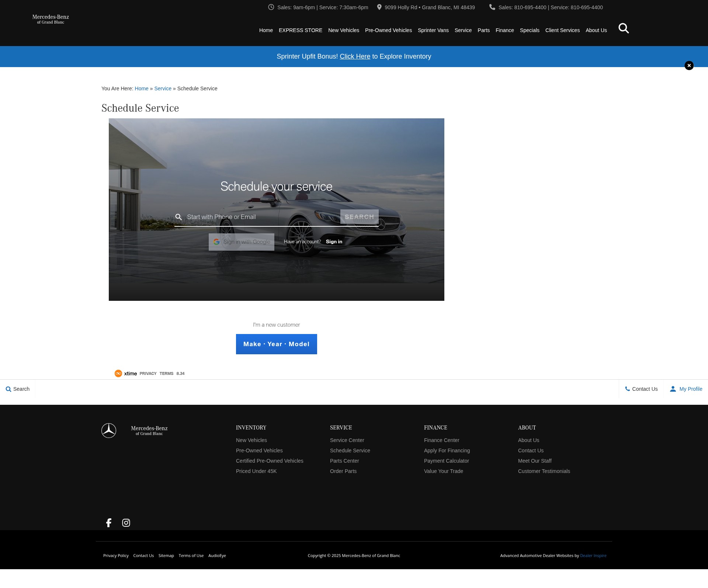Open Customer Testimonials link
Viewport: 708px width, 588px height.
544,471
